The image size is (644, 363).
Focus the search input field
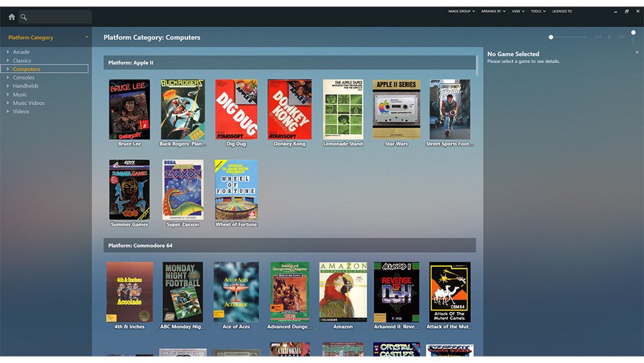tap(55, 17)
